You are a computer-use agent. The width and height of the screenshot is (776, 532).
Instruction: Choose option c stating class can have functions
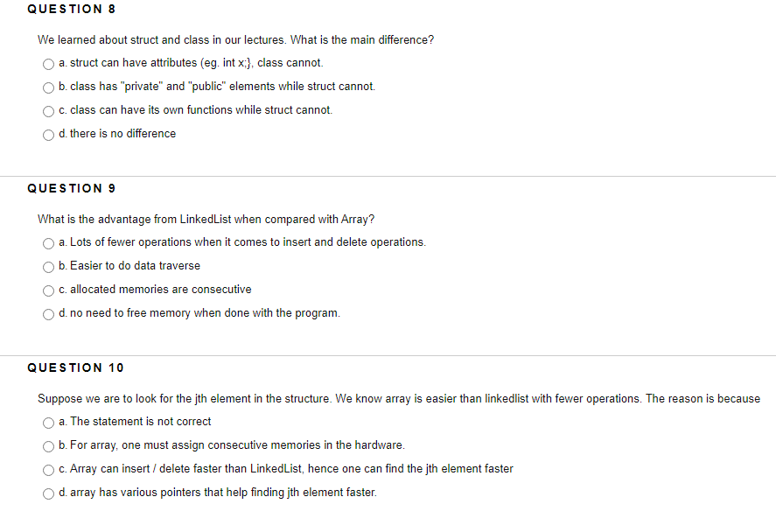[48, 110]
